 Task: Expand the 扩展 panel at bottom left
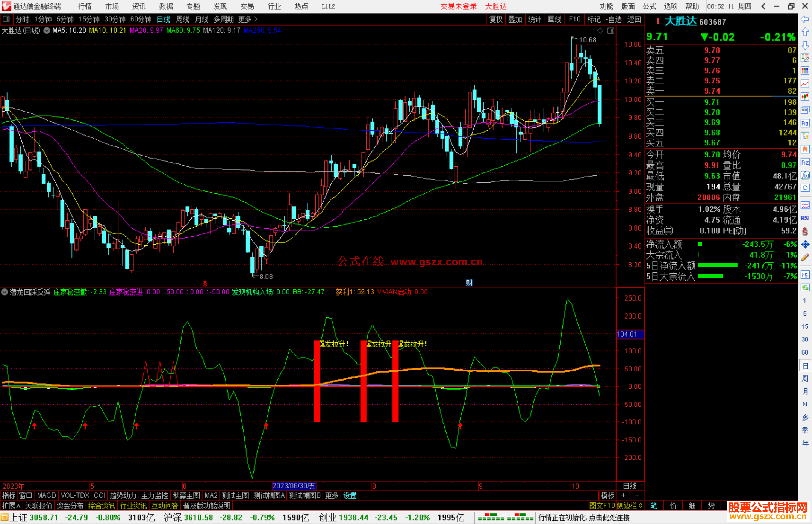[x=11, y=506]
